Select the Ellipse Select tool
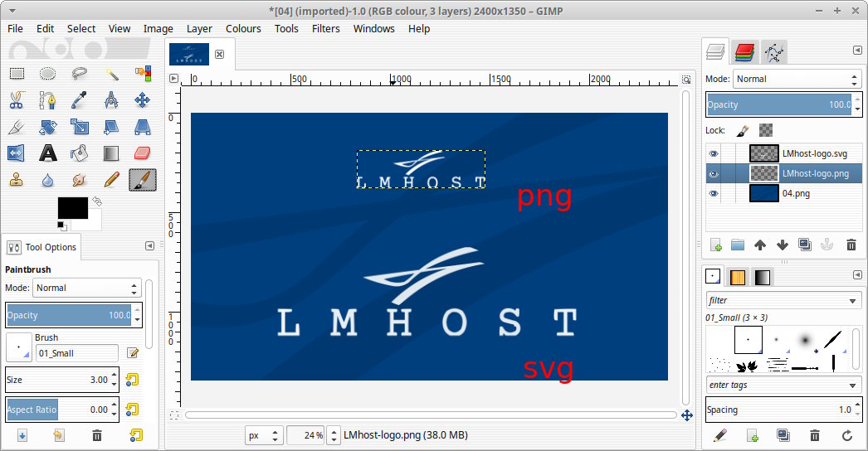868x451 pixels. (47, 73)
